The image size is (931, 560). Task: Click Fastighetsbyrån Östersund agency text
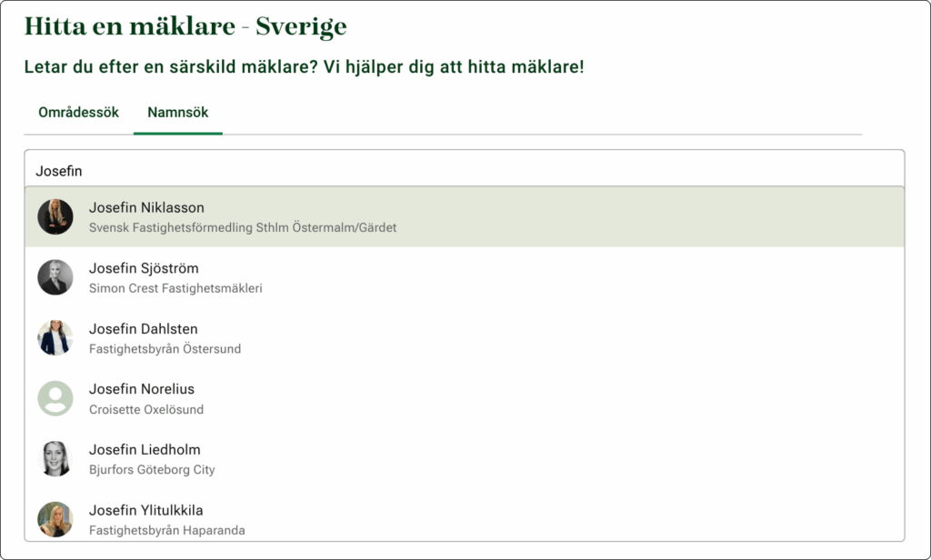[165, 348]
